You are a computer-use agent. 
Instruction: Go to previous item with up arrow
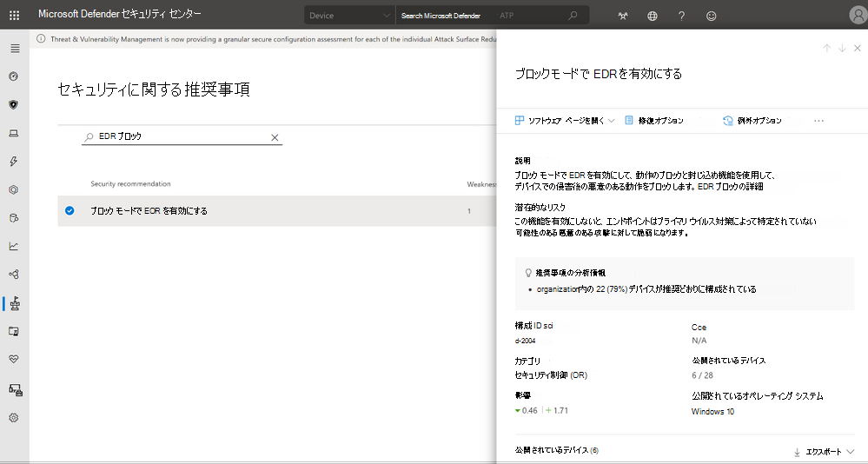pos(826,48)
